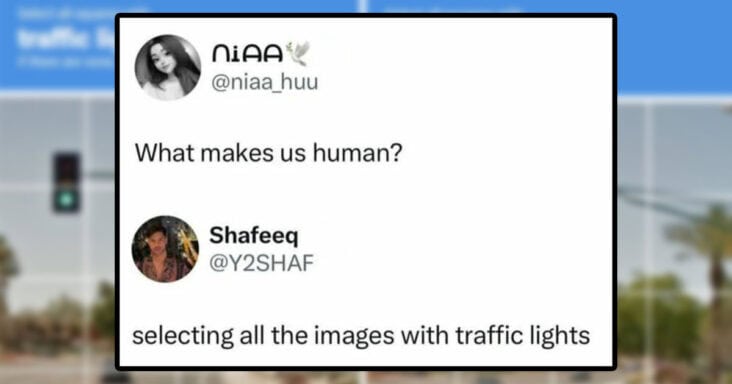Screen dimensions: 732x384
Task: Click the Shafeeq display name
Action: (x=253, y=236)
